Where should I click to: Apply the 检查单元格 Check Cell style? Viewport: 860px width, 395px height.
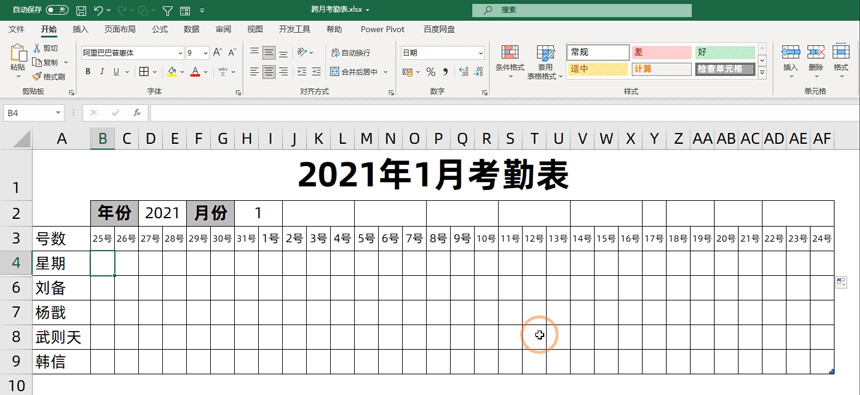[725, 69]
